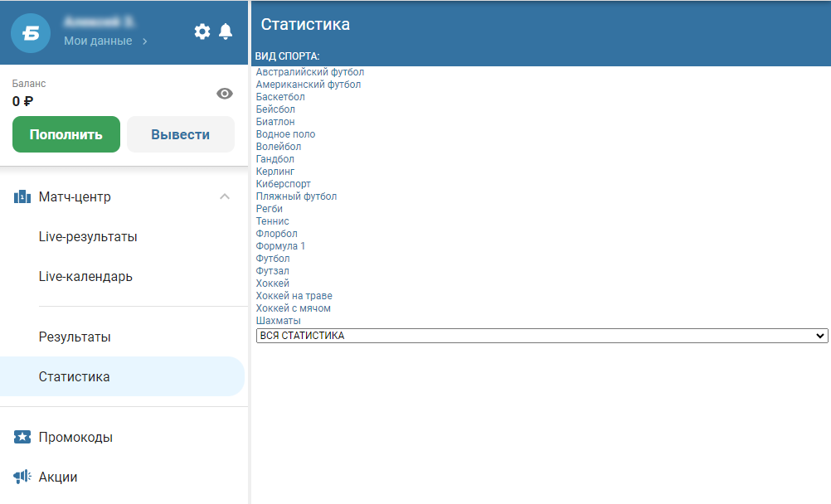Click the Промокоды star ticket icon
This screenshot has height=504, width=831.
[x=22, y=437]
